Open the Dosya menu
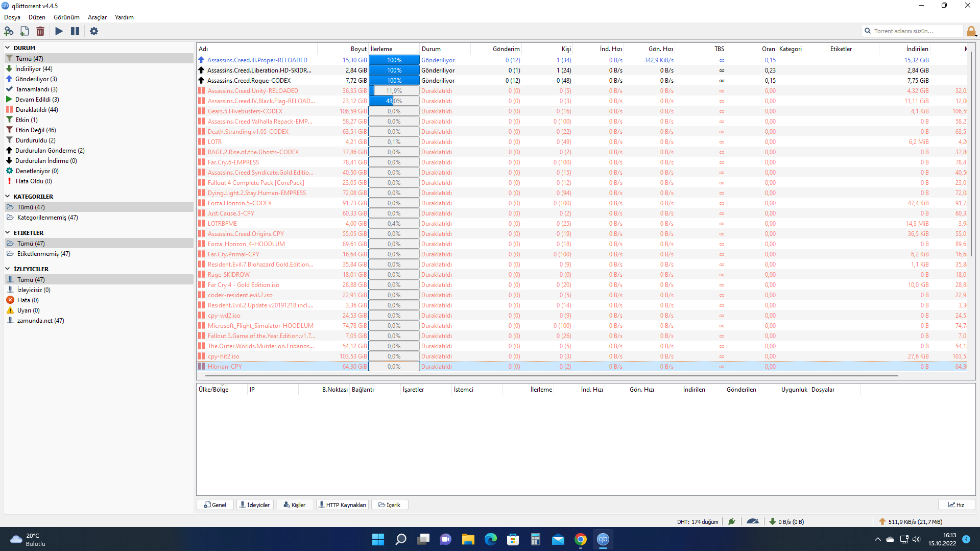The width and height of the screenshot is (980, 551). [x=12, y=17]
